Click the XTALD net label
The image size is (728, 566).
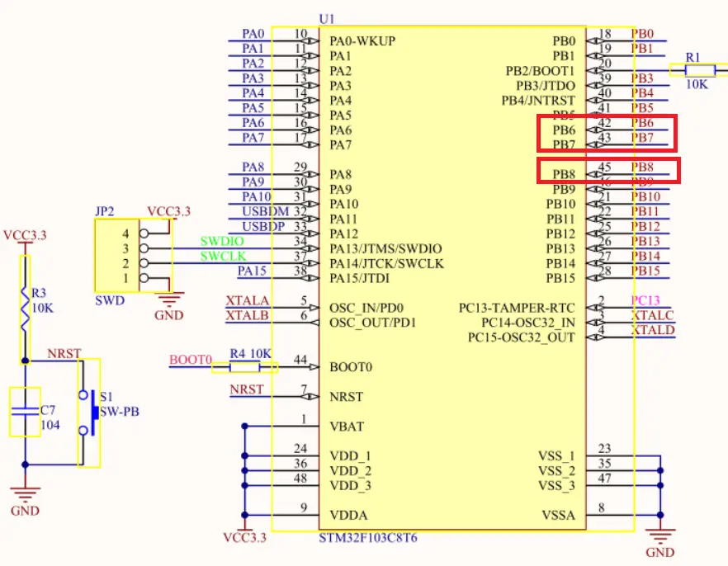pos(653,330)
